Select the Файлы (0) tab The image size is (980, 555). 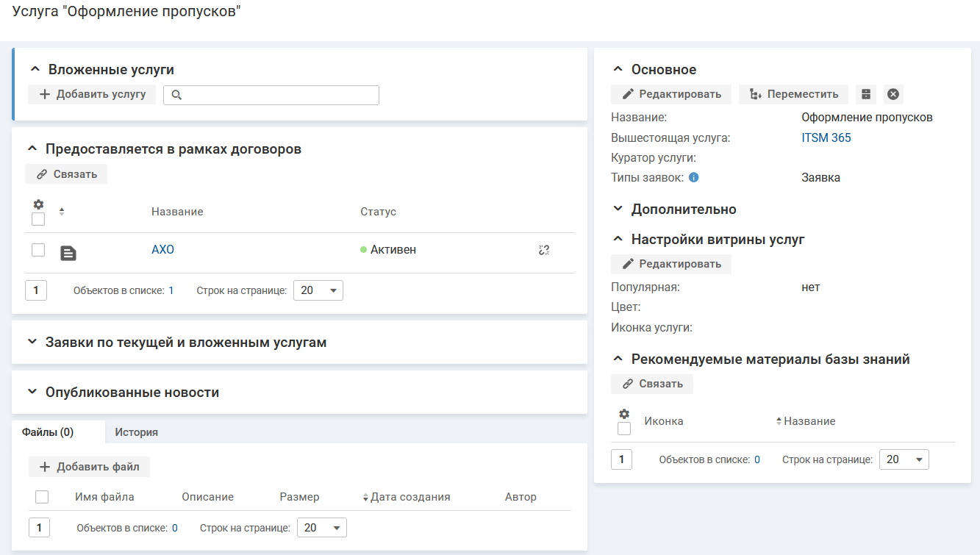click(x=48, y=432)
